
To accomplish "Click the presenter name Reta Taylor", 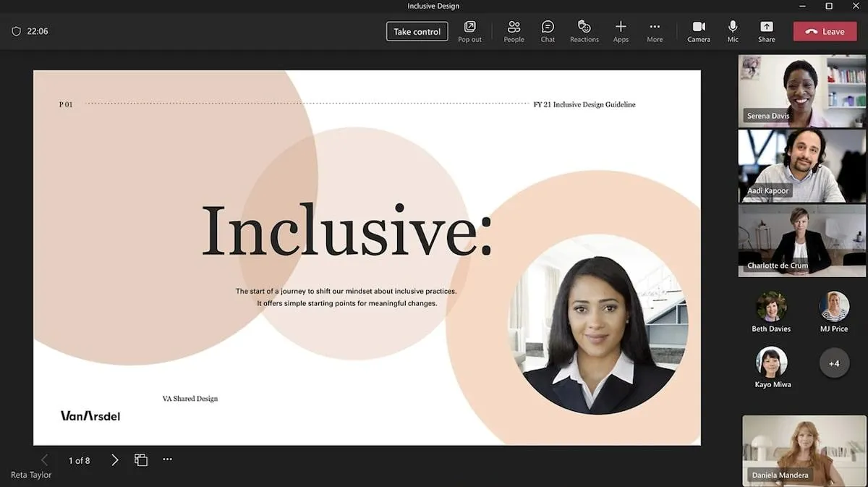I will pyautogui.click(x=31, y=475).
